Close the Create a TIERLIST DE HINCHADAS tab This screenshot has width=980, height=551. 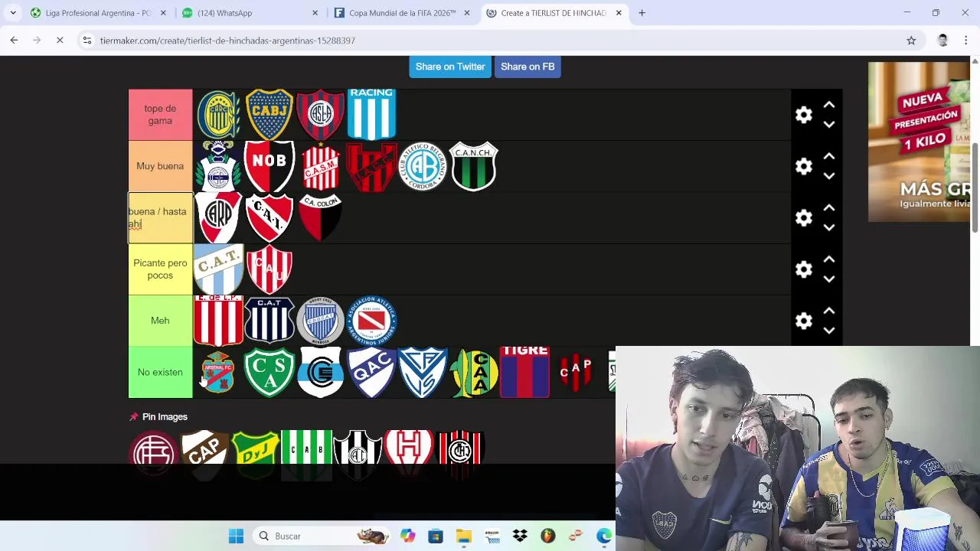point(619,13)
